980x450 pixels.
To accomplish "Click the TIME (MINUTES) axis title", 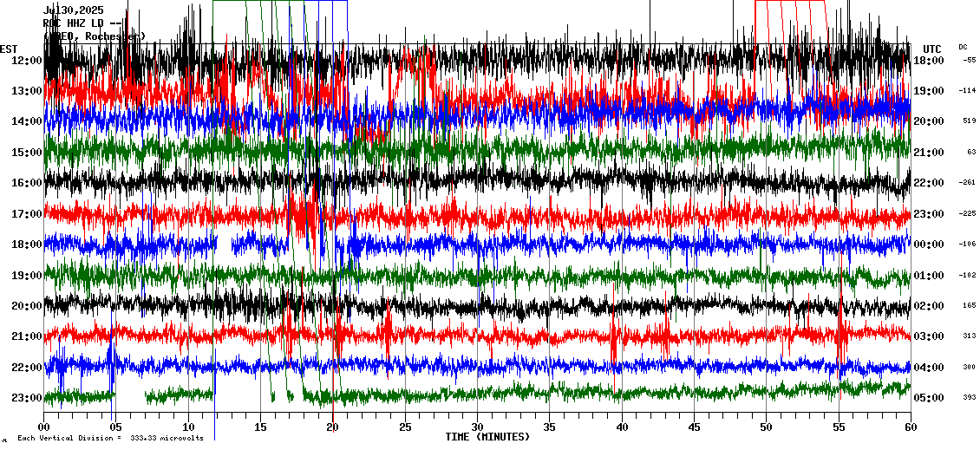I will (487, 437).
